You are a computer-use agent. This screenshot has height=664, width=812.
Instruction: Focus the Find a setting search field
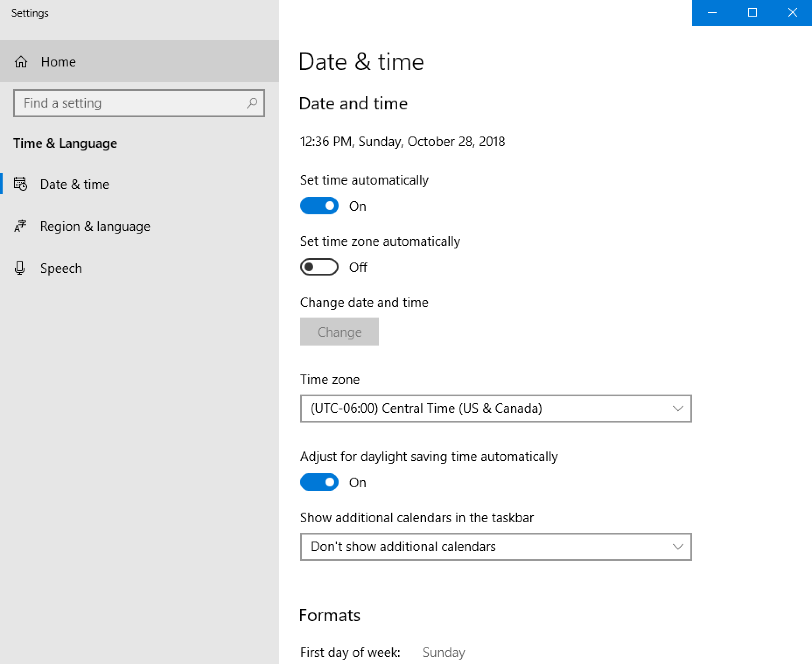coord(131,103)
